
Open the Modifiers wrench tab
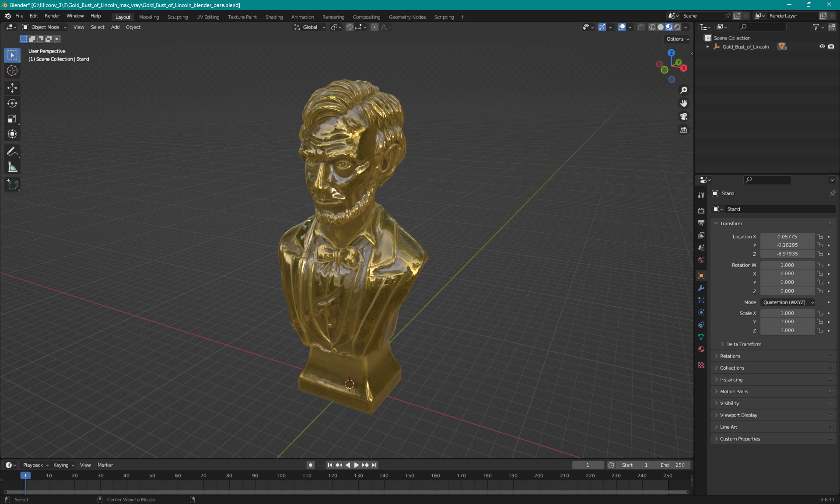coord(701,288)
